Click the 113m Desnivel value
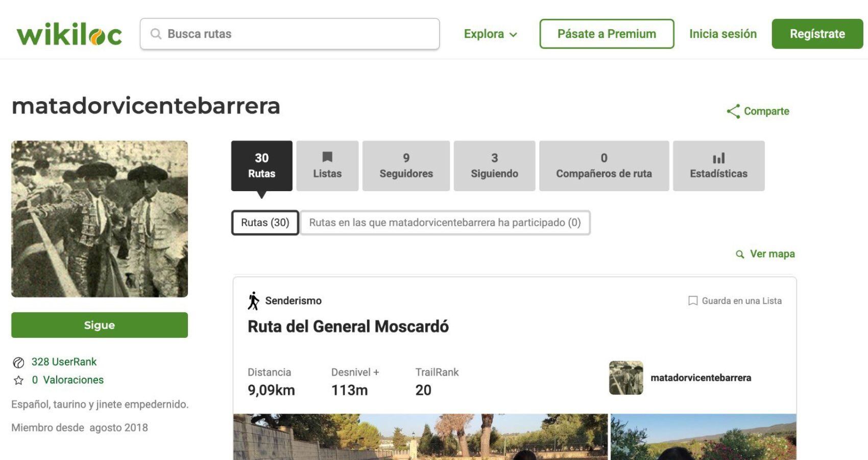This screenshot has width=868, height=460. 349,390
